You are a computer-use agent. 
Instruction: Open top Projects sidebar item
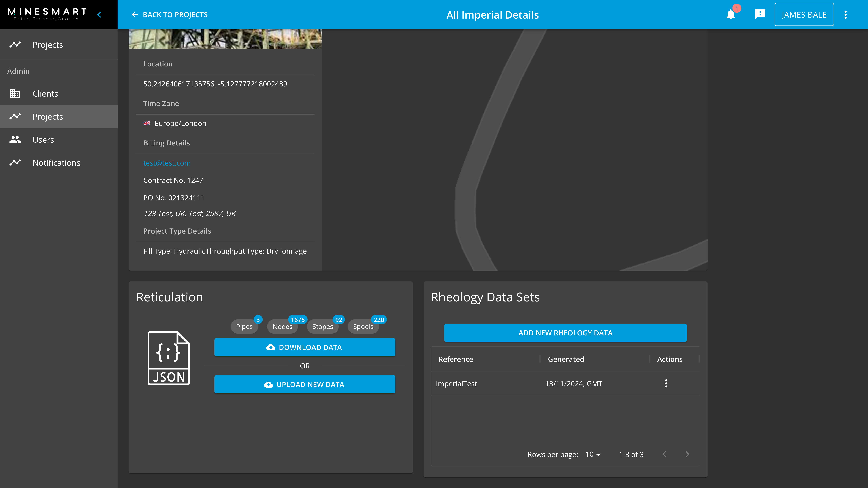point(47,45)
